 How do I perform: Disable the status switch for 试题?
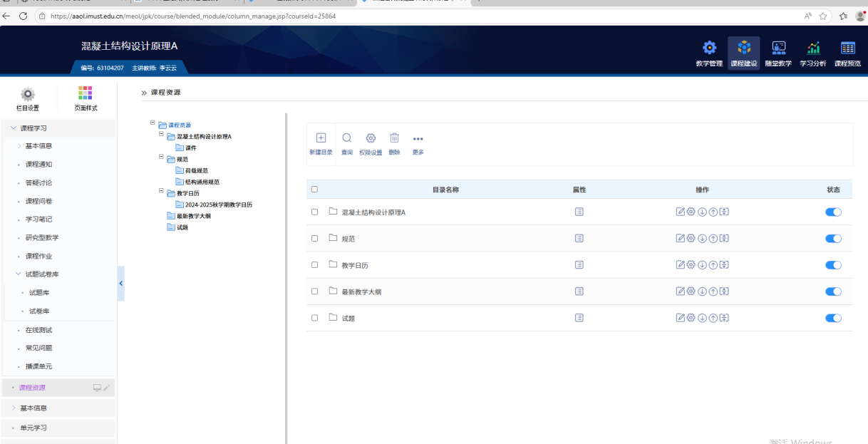pyautogui.click(x=833, y=318)
